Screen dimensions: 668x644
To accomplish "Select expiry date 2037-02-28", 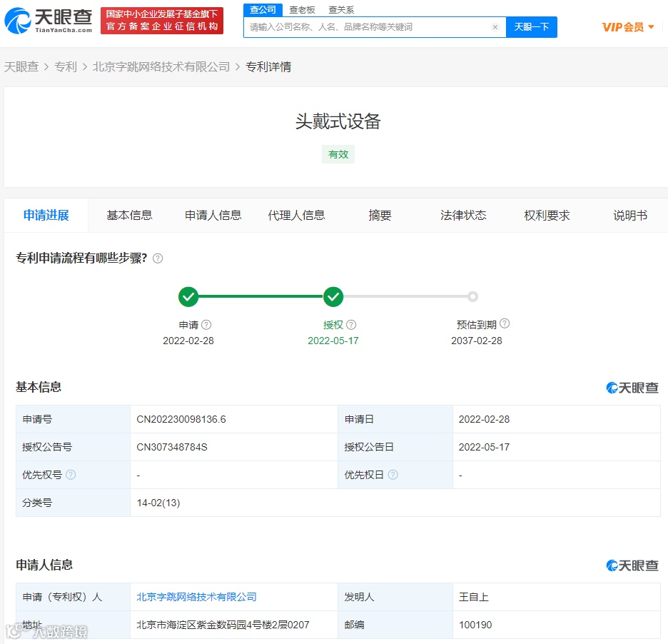I will [477, 341].
